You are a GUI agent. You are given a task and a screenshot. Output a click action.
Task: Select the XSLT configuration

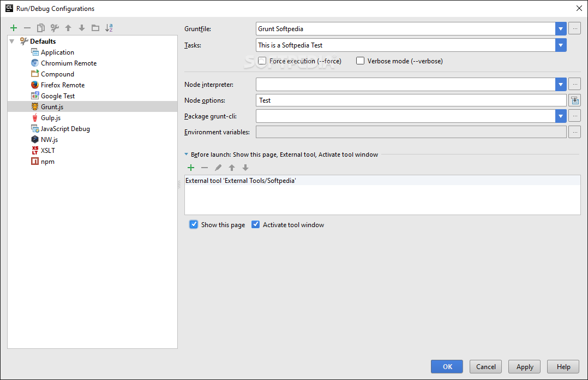tap(47, 150)
